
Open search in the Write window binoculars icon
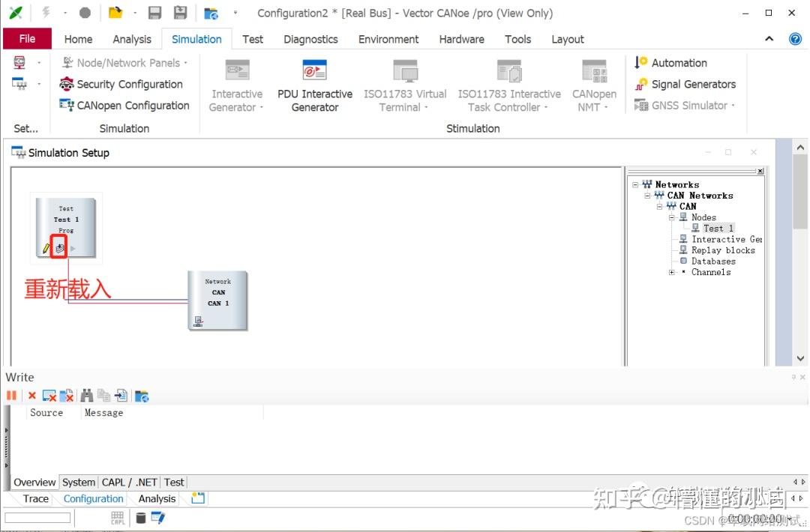[86, 396]
